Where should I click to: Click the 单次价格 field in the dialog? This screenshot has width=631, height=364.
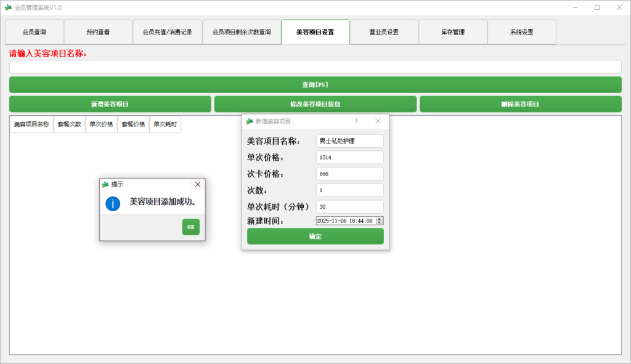[x=349, y=157]
